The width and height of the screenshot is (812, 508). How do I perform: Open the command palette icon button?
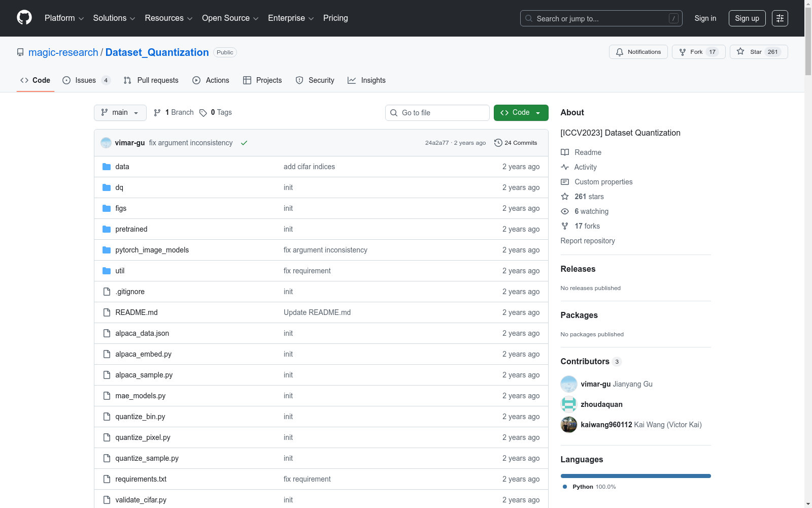[x=780, y=18]
